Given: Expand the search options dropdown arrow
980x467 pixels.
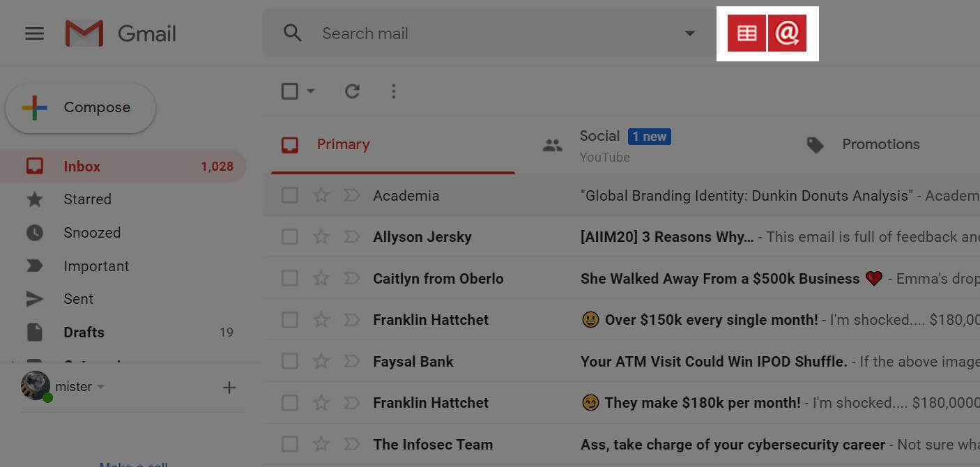Looking at the screenshot, I should 689,33.
